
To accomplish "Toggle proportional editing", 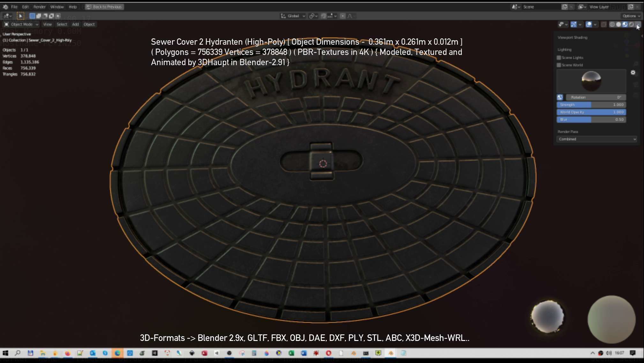I will [x=343, y=16].
